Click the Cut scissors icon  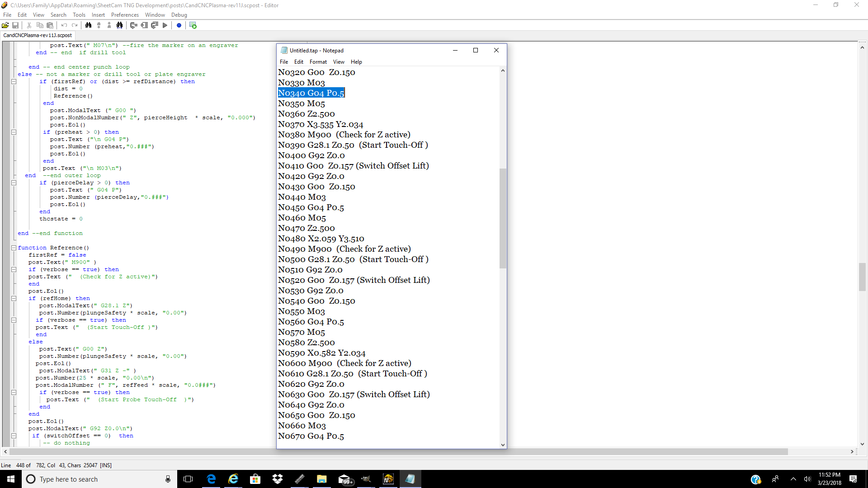tap(29, 25)
